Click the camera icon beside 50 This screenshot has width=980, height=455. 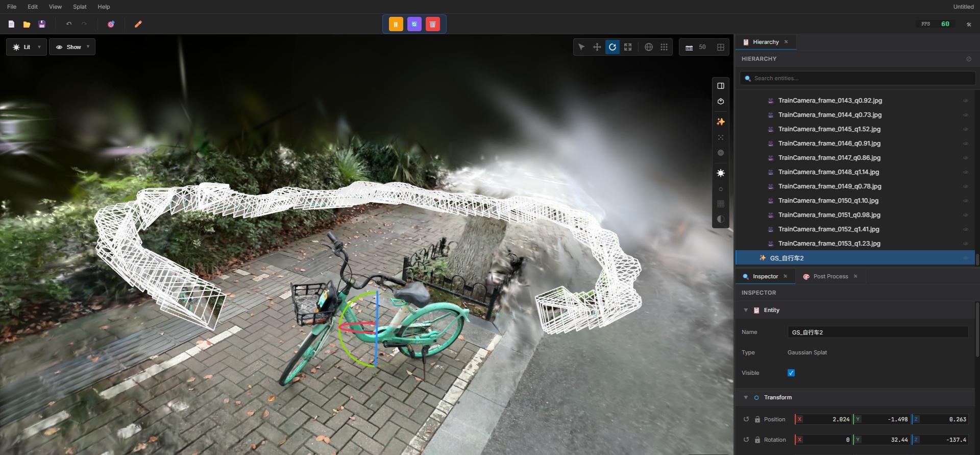point(689,47)
